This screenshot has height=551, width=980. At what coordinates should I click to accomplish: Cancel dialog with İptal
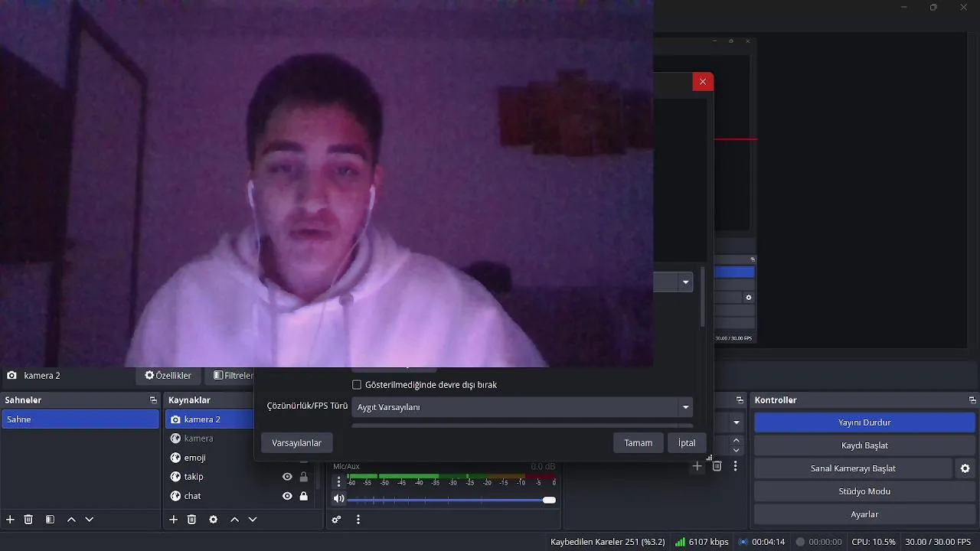687,443
